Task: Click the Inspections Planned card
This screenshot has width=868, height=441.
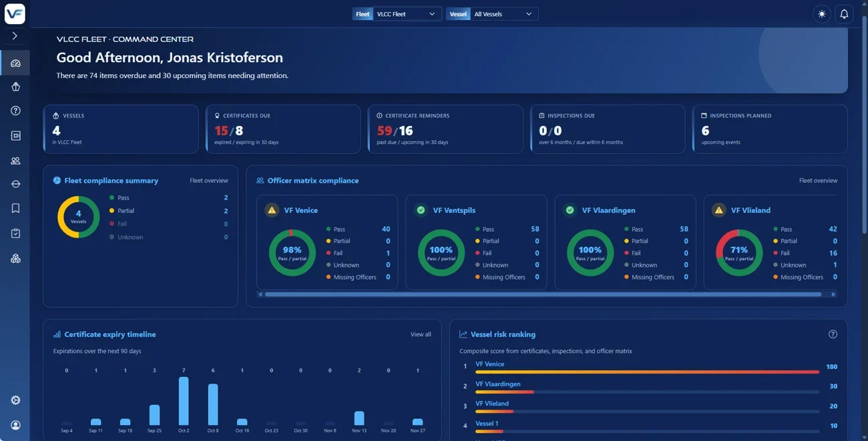Action: [770, 129]
